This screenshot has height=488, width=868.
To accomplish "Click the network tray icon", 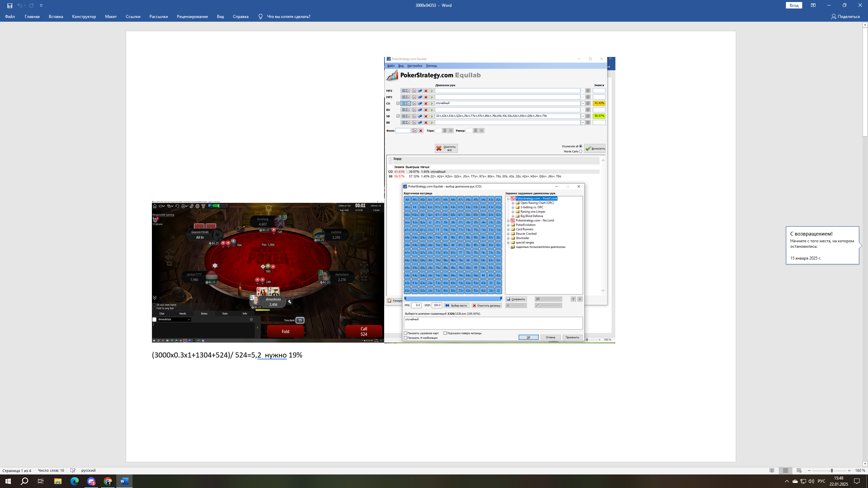I will point(803,481).
